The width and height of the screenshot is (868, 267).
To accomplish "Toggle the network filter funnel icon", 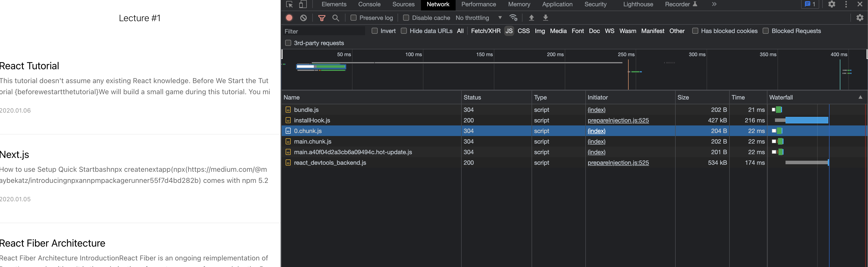I will click(322, 18).
